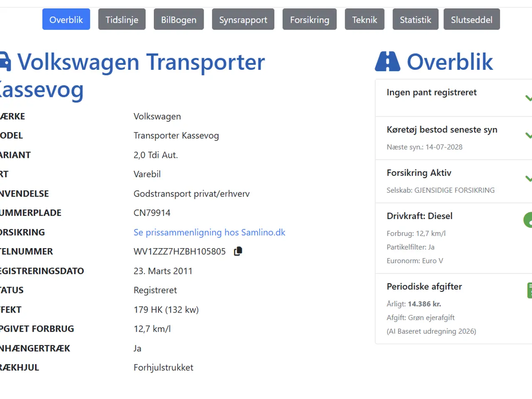Click green checkmark beside Ingen pant registreret
Screen dimensions: 532x399
[528, 98]
